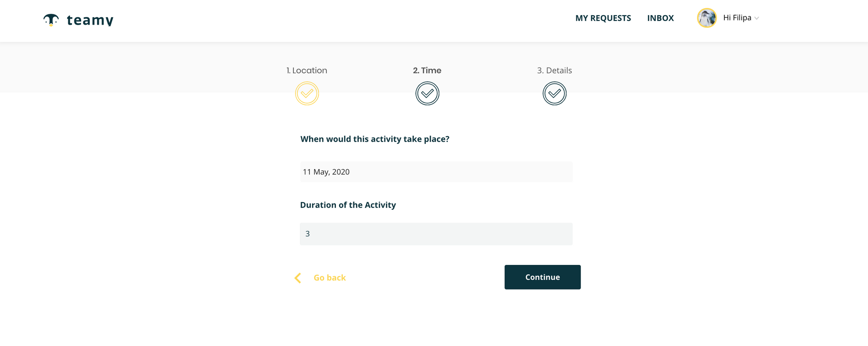Select the 2. Time step label
This screenshot has height=346, width=868.
427,70
